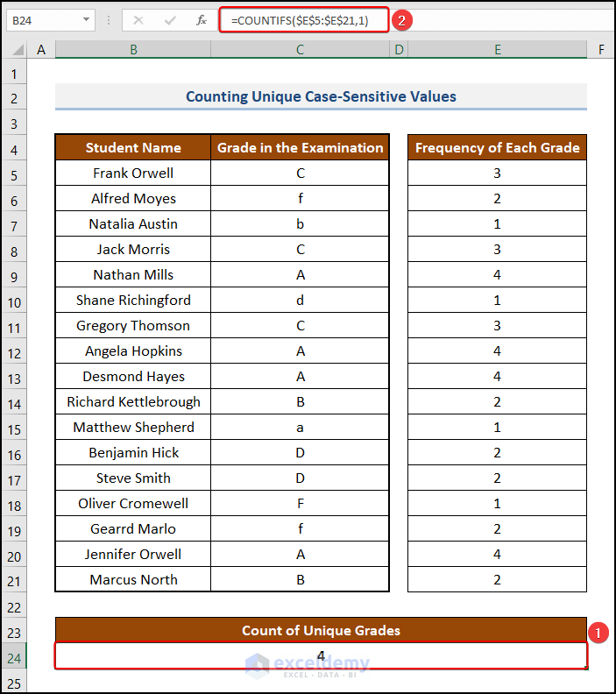The width and height of the screenshot is (616, 694).
Task: Select the cell 'Matthew Shepherd'
Action: point(133,427)
